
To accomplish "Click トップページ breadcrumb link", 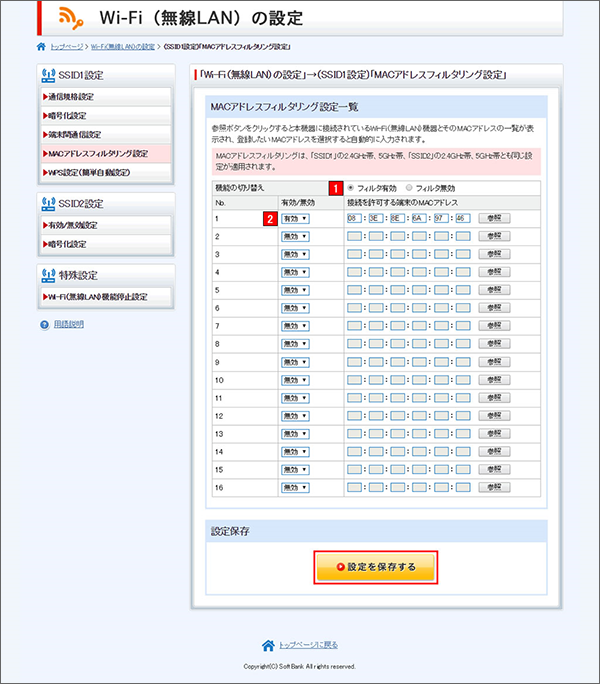I will point(66,47).
